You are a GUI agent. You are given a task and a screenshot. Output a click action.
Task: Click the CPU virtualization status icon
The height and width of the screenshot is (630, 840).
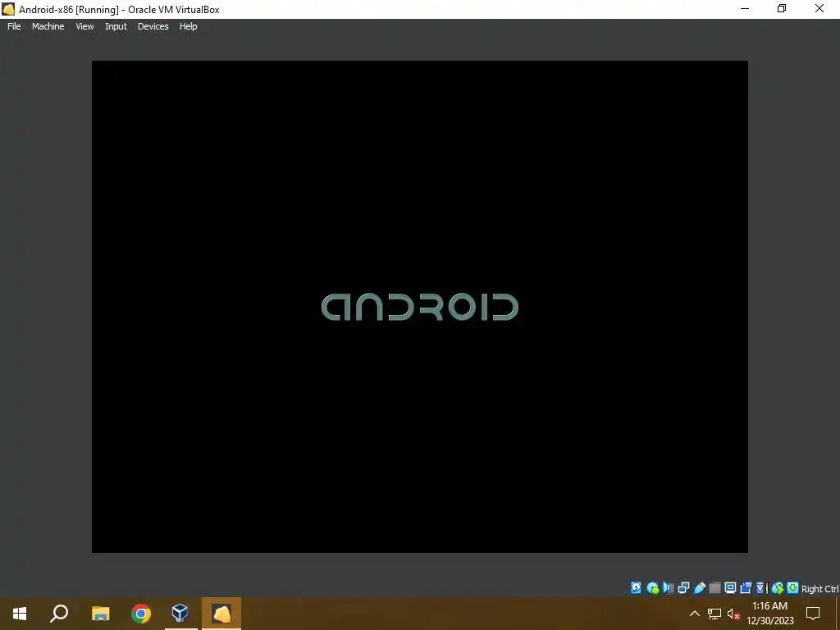click(x=761, y=588)
